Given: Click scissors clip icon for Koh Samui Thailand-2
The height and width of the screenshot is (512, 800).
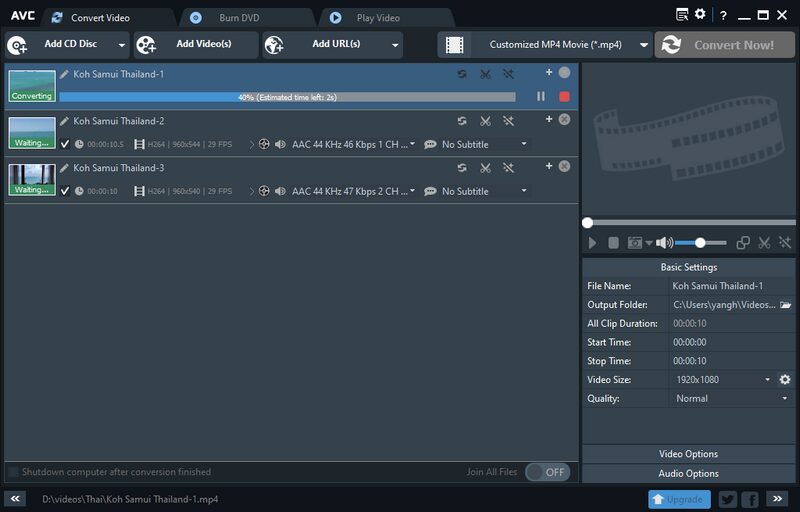Looking at the screenshot, I should pos(485,121).
